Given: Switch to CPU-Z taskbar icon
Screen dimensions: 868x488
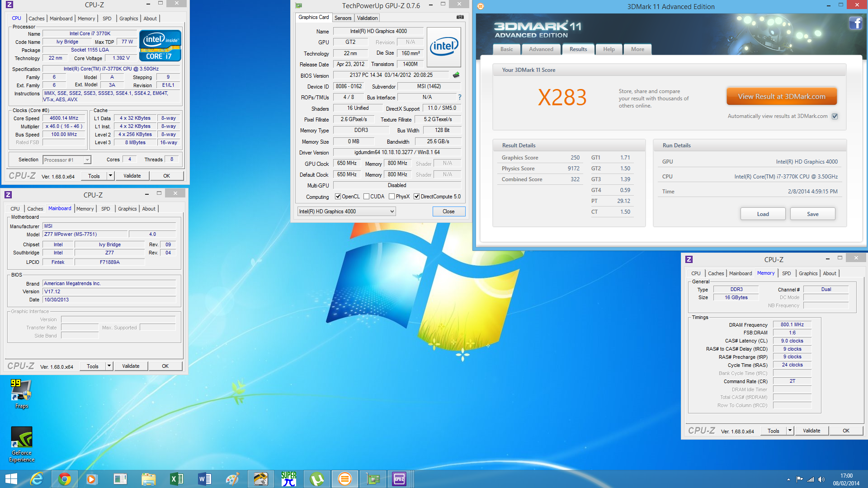Looking at the screenshot, I should (399, 479).
